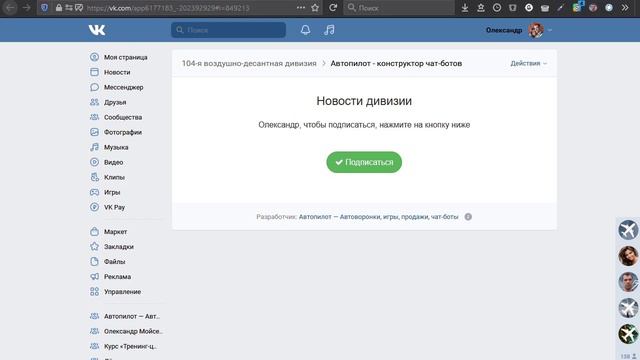Click the 104-я воздушно-десантная дивизия breadcrumb
This screenshot has height=360, width=640.
249,63
